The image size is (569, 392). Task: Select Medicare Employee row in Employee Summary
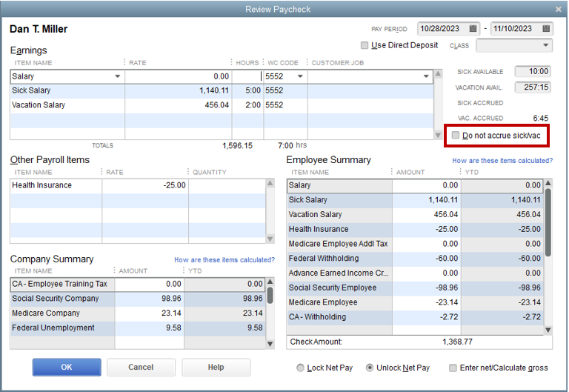415,302
